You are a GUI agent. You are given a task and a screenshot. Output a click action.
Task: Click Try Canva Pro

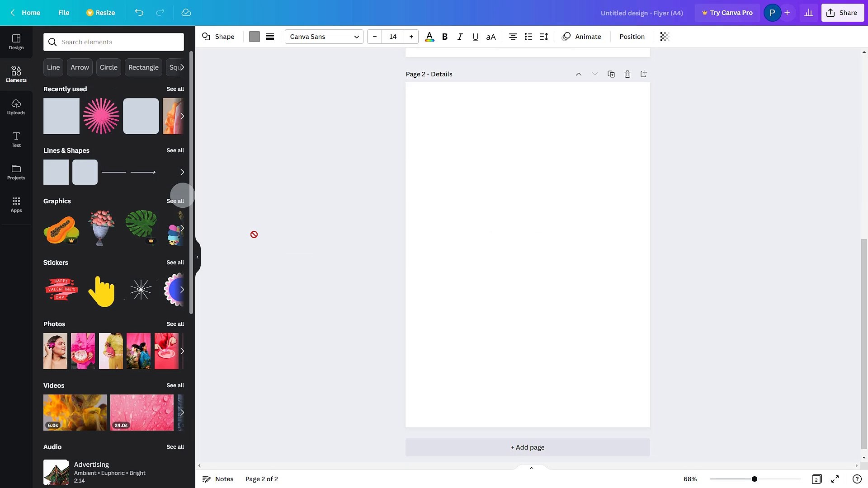[727, 13]
